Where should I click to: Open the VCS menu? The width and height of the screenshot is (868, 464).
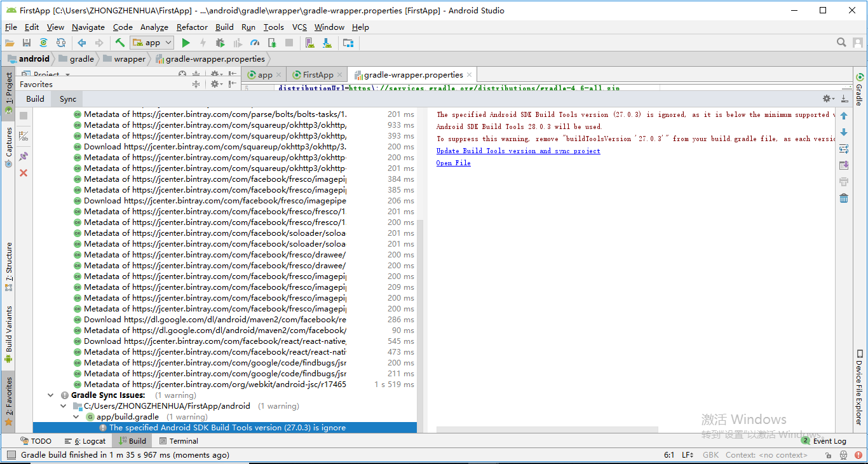click(x=299, y=27)
